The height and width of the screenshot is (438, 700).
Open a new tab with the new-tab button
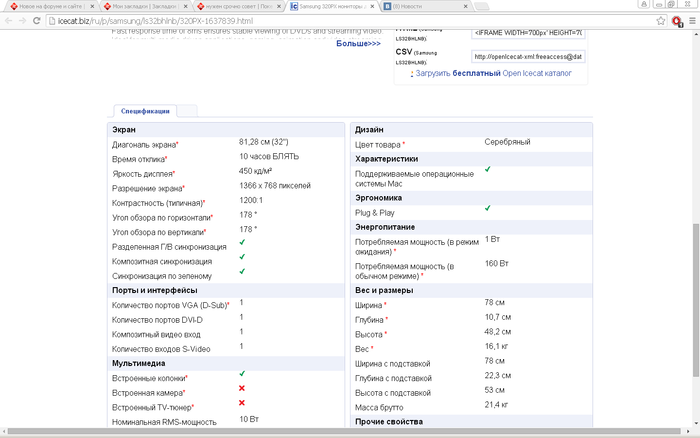pos(481,7)
